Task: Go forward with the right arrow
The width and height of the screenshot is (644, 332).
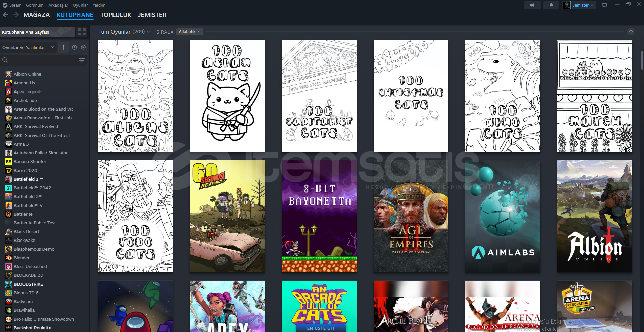Action: (x=16, y=15)
